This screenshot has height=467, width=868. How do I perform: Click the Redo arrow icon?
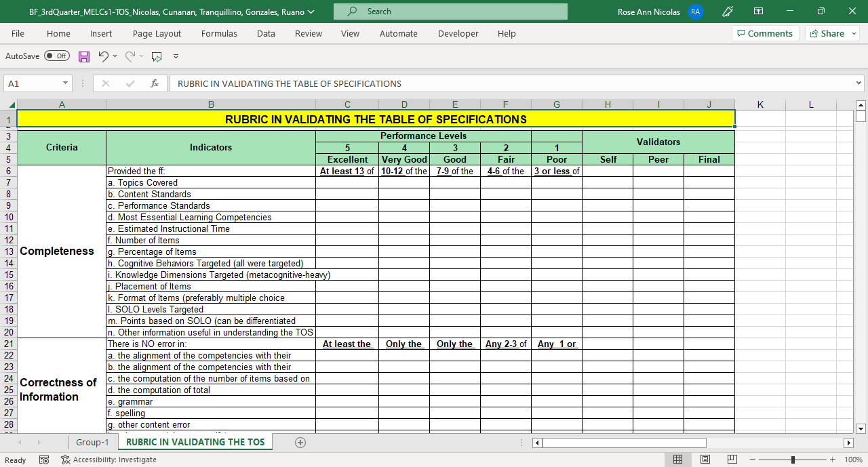(130, 56)
